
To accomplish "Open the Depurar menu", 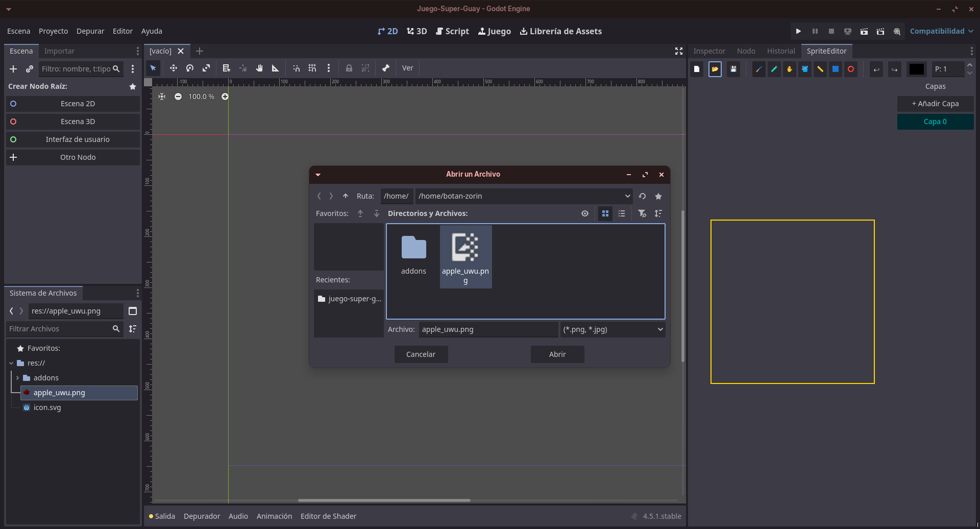I will coord(90,31).
